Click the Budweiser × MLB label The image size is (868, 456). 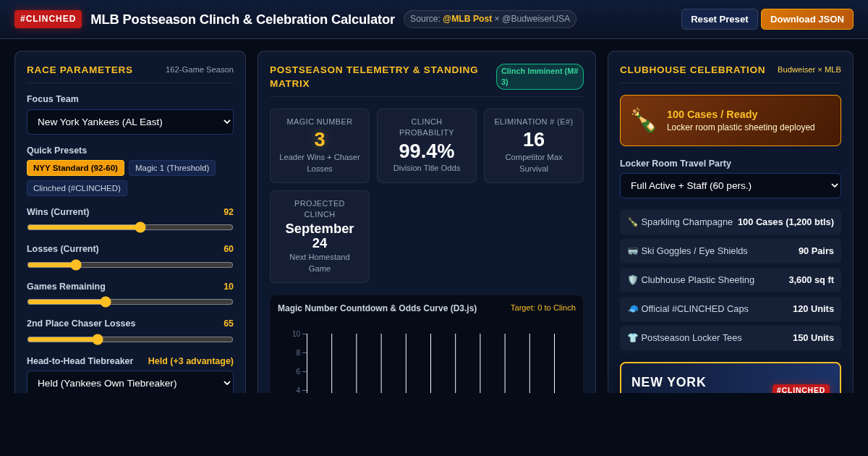coord(809,69)
